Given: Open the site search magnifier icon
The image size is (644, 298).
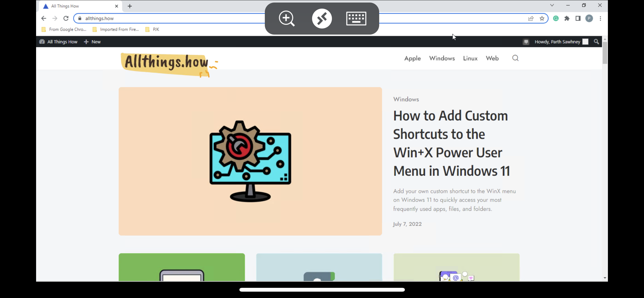Looking at the screenshot, I should tap(515, 58).
